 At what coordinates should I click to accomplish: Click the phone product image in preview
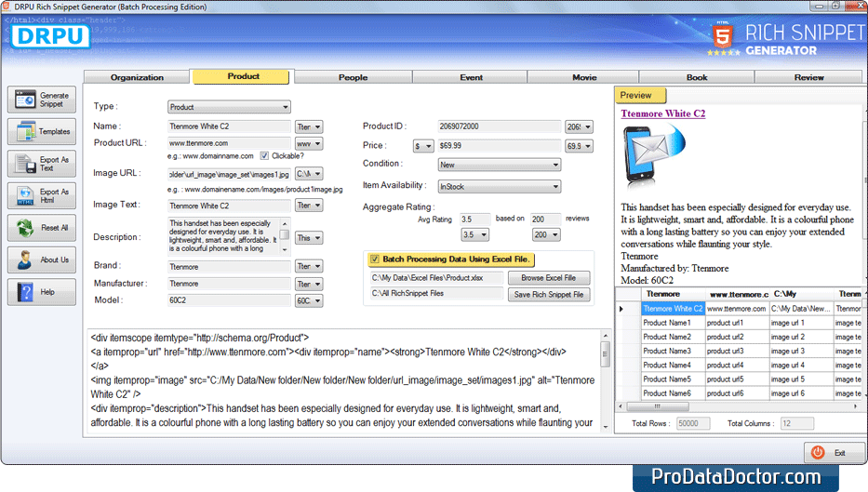click(653, 156)
